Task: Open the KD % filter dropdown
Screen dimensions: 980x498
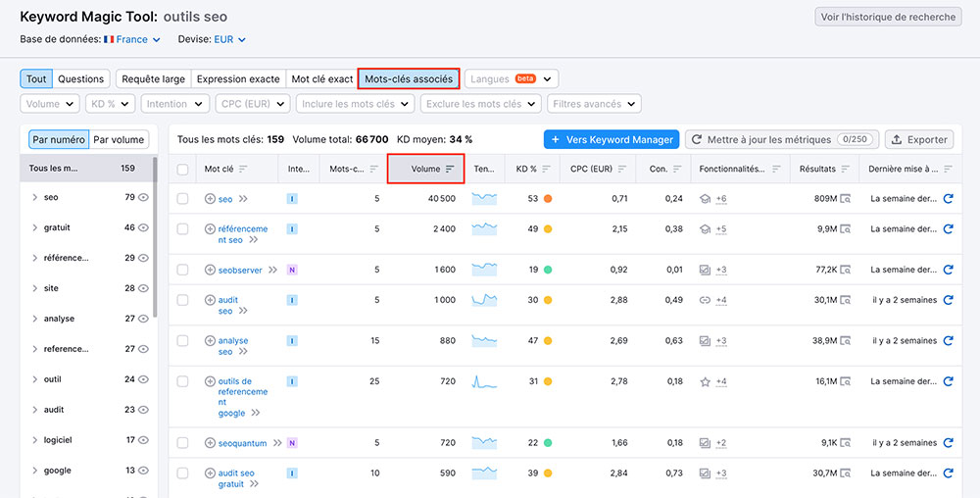Action: 110,104
